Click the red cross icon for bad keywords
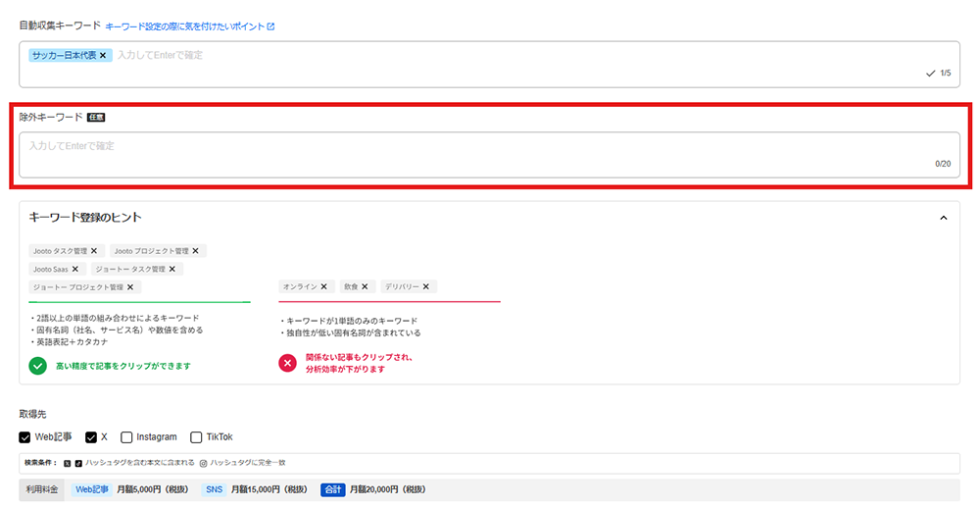The height and width of the screenshot is (509, 980). [x=287, y=363]
